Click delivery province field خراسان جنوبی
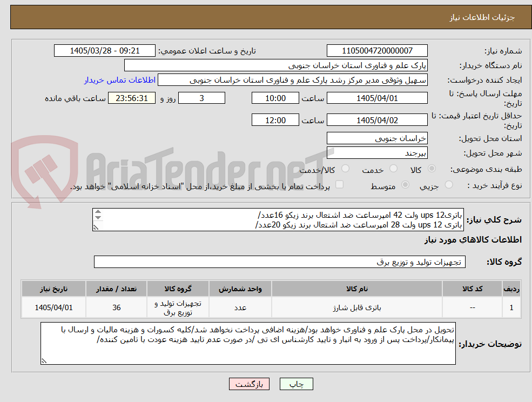532x402 pixels. tap(377, 138)
